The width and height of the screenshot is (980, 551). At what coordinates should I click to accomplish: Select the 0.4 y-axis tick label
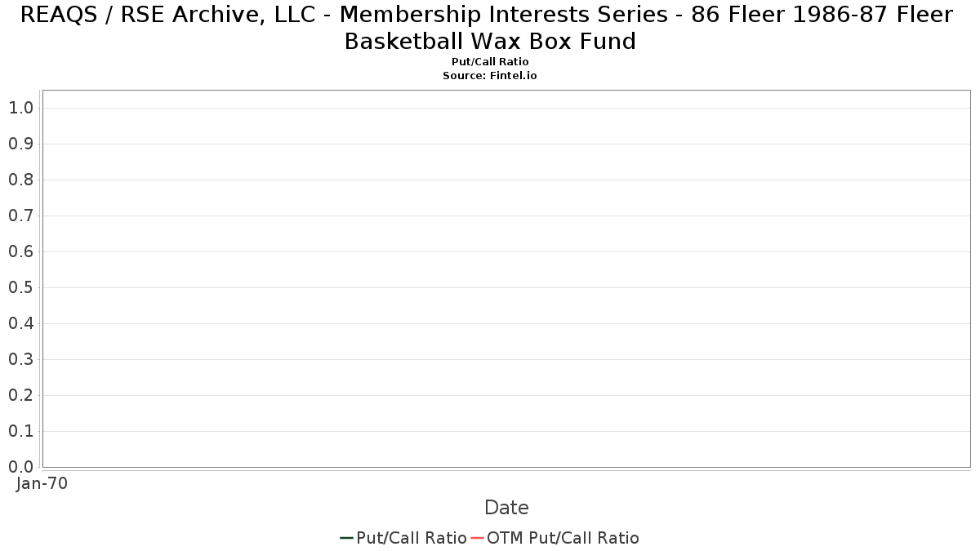click(20, 323)
